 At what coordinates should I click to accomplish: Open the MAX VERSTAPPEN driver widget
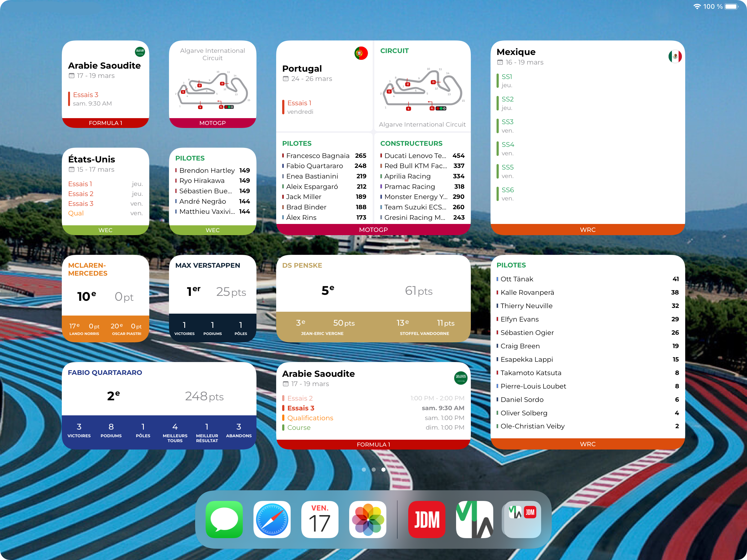(x=213, y=299)
